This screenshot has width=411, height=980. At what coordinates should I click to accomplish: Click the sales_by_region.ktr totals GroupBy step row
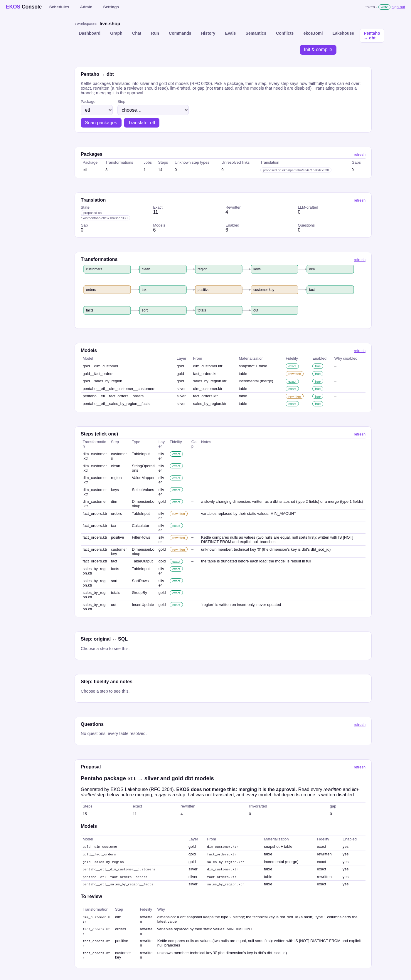pos(223,595)
